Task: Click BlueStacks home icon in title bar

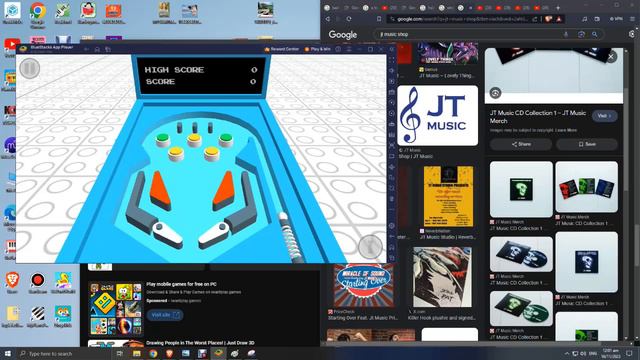Action: click(97, 49)
